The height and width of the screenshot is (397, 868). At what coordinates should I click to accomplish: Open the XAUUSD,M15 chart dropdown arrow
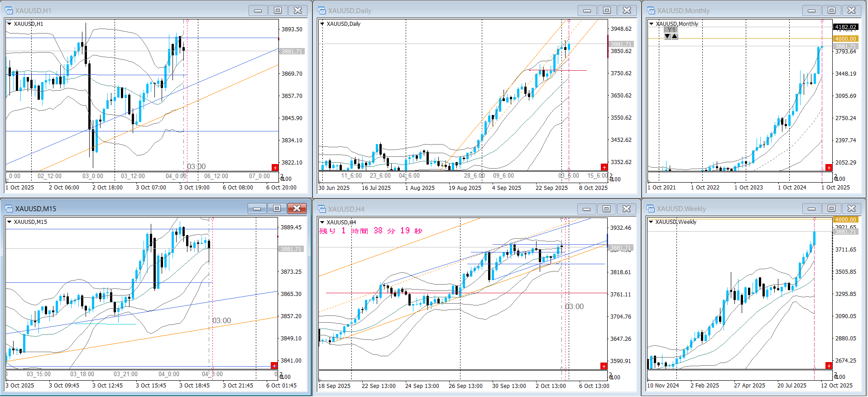click(9, 222)
